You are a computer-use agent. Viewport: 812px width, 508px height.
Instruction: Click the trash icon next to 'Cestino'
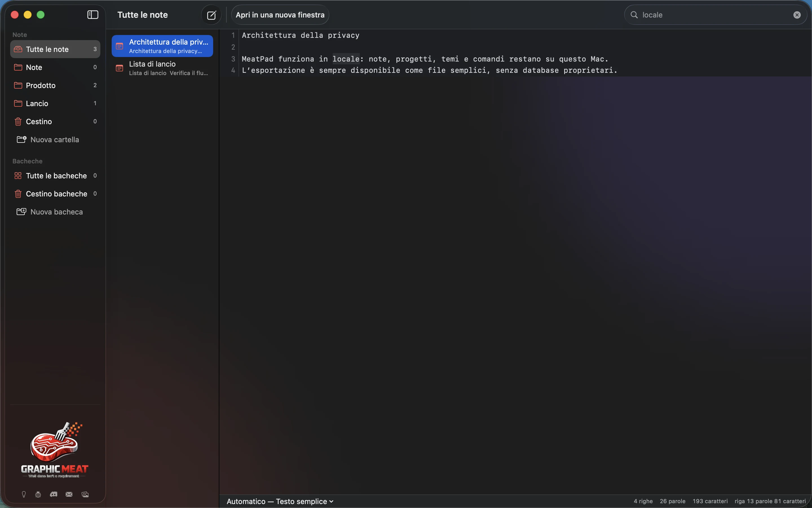click(18, 122)
